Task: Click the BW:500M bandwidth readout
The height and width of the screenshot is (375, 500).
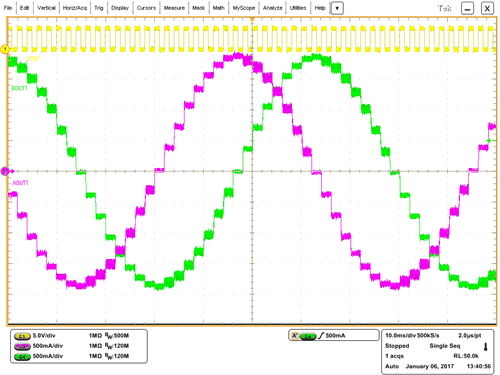Action: point(117,336)
